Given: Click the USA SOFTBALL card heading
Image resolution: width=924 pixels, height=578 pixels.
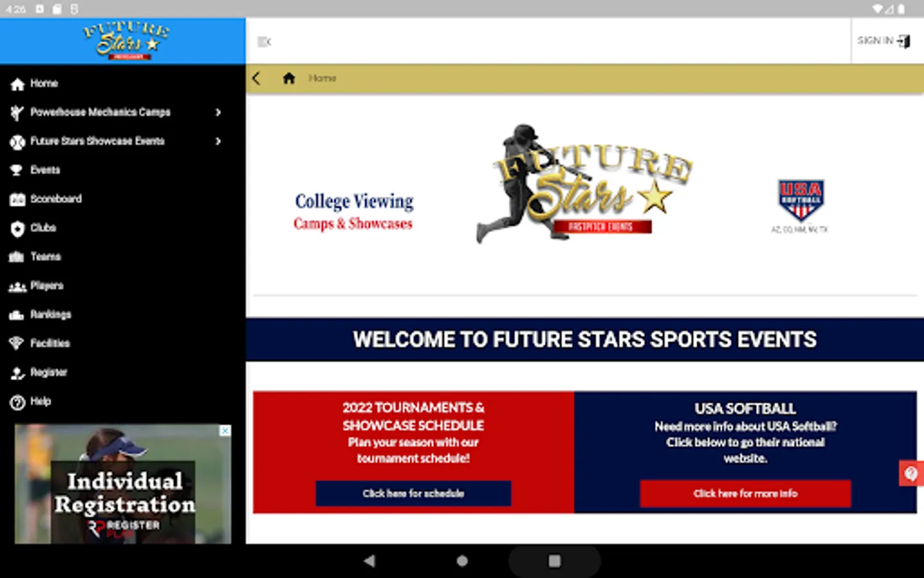Looking at the screenshot, I should tap(745, 408).
